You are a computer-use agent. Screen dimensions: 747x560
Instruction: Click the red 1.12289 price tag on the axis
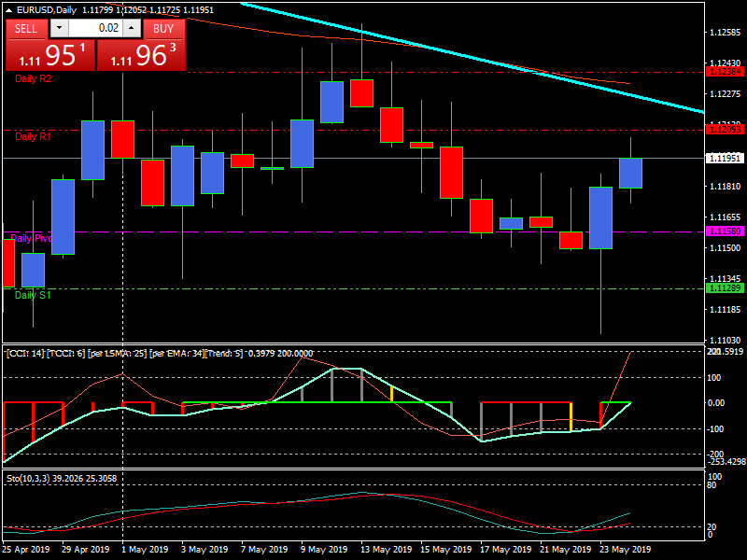pos(722,69)
